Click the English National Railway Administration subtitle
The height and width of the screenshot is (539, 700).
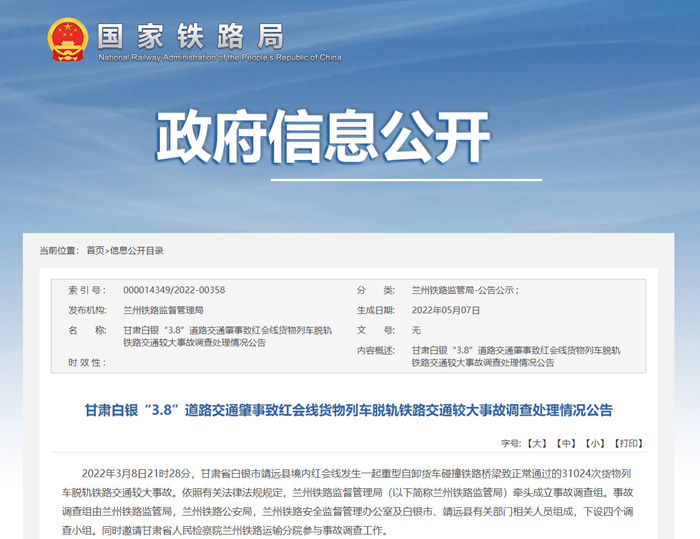(x=219, y=58)
